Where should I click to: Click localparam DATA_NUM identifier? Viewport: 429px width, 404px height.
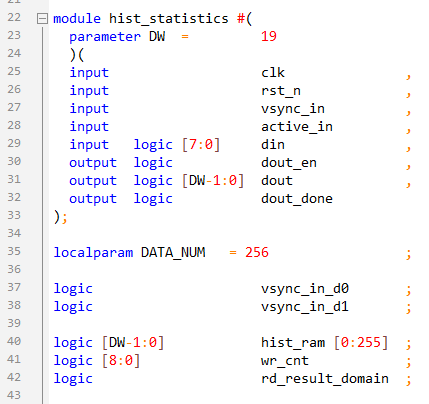[x=173, y=253]
